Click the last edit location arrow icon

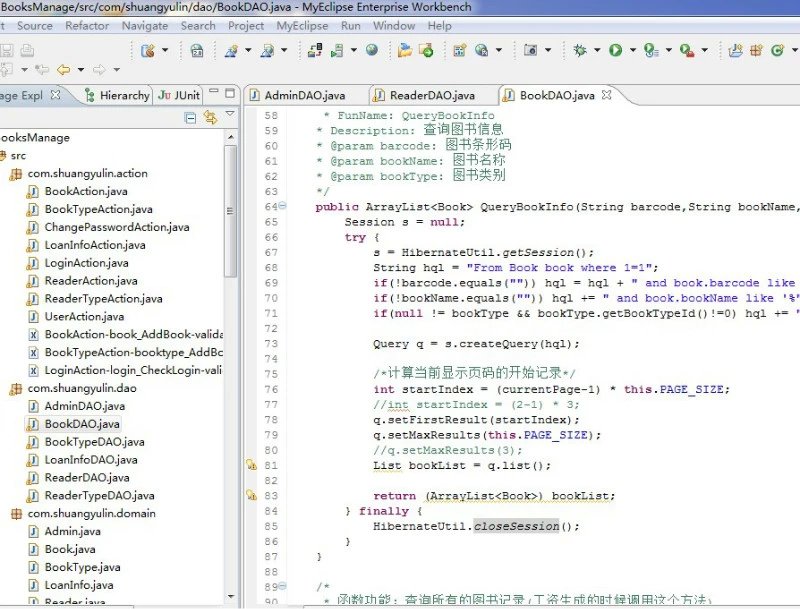coord(42,69)
